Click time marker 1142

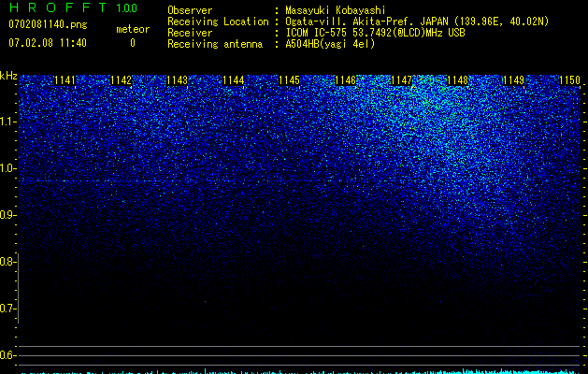(122, 79)
